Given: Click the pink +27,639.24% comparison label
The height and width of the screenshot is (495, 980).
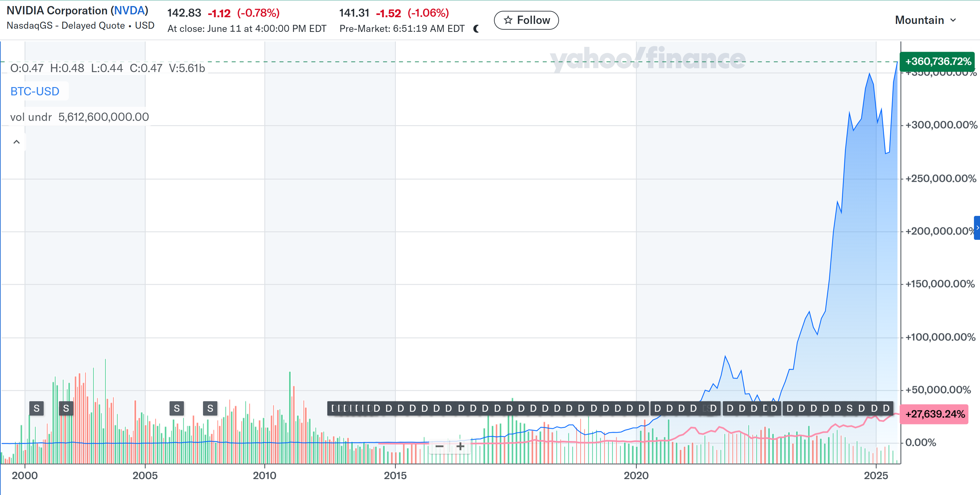Looking at the screenshot, I should pos(934,414).
